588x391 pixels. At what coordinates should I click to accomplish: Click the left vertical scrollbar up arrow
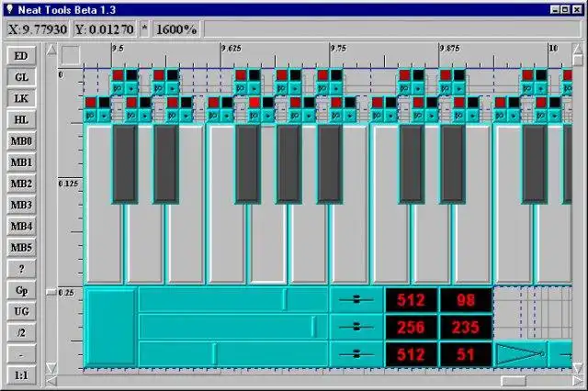[51, 50]
